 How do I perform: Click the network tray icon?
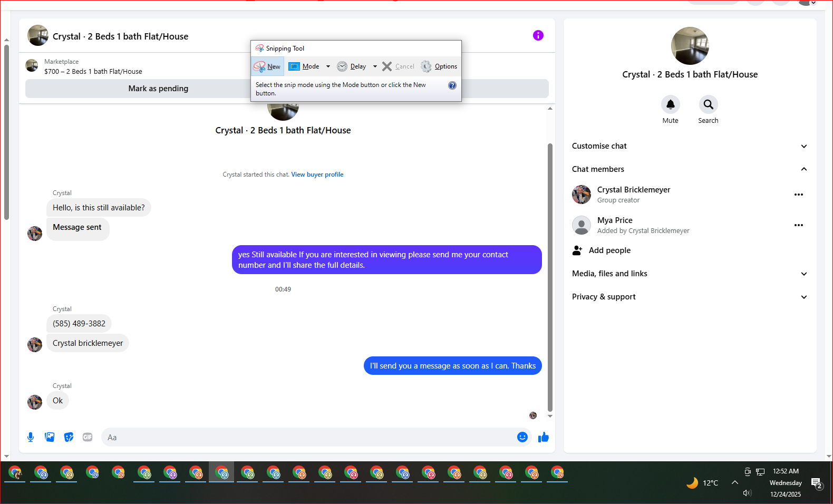click(760, 472)
